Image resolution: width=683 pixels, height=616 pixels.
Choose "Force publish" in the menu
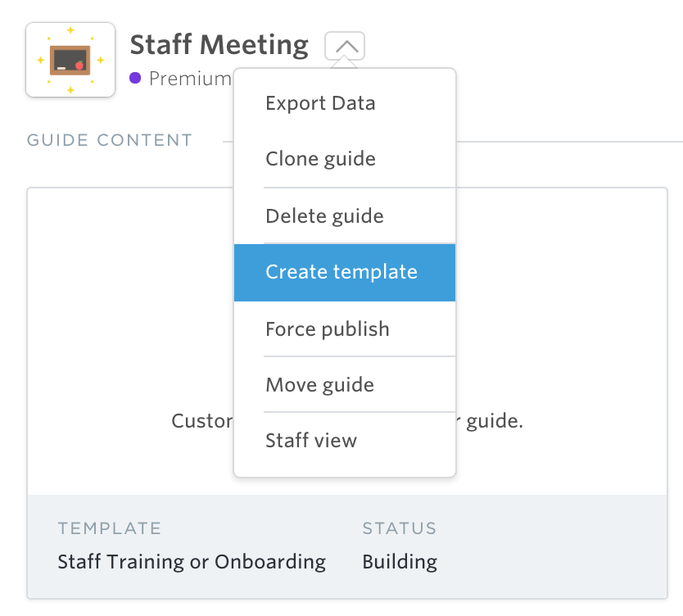pyautogui.click(x=327, y=328)
